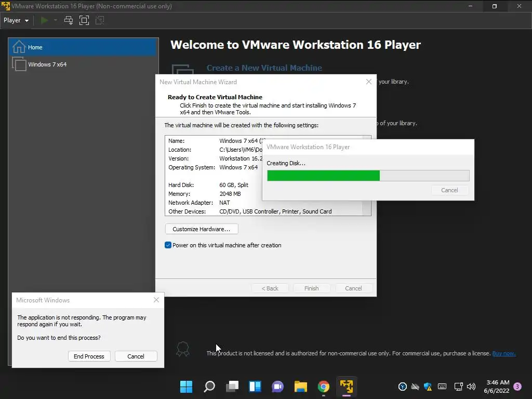Open notification center badge 3
The height and width of the screenshot is (399, 532).
[x=517, y=387]
